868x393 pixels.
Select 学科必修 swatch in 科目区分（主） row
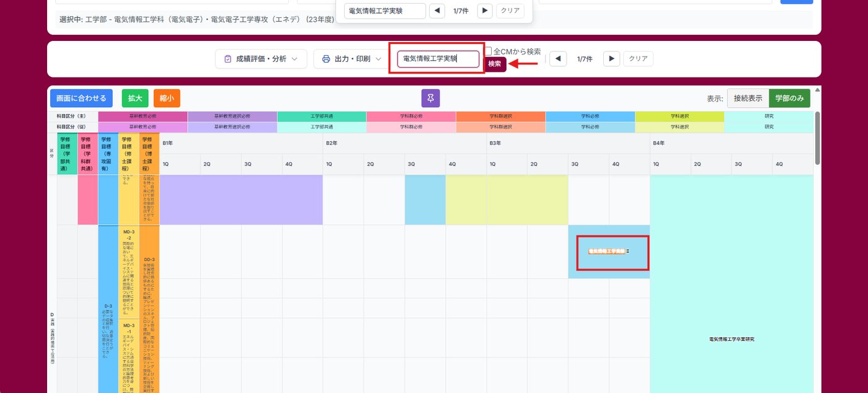coord(590,116)
